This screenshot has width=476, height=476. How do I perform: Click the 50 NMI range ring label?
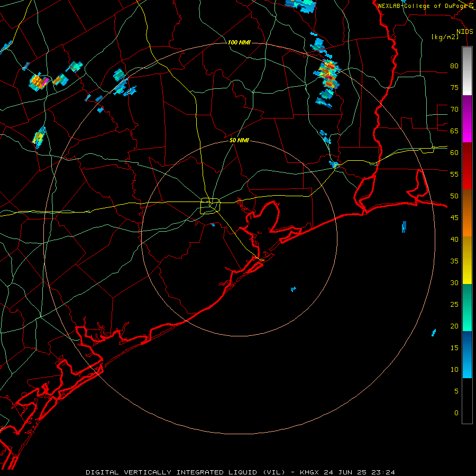click(239, 140)
